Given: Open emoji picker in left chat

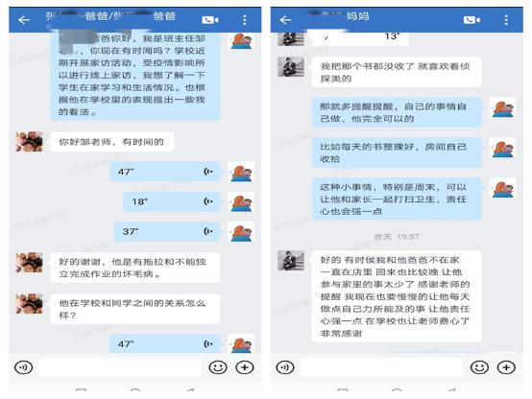Looking at the screenshot, I should click(x=218, y=367).
